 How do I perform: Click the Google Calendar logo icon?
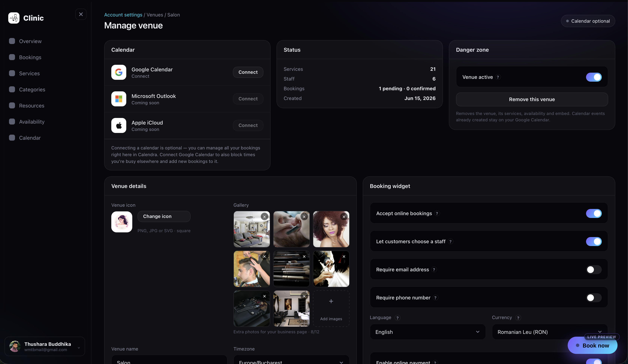coord(119,72)
